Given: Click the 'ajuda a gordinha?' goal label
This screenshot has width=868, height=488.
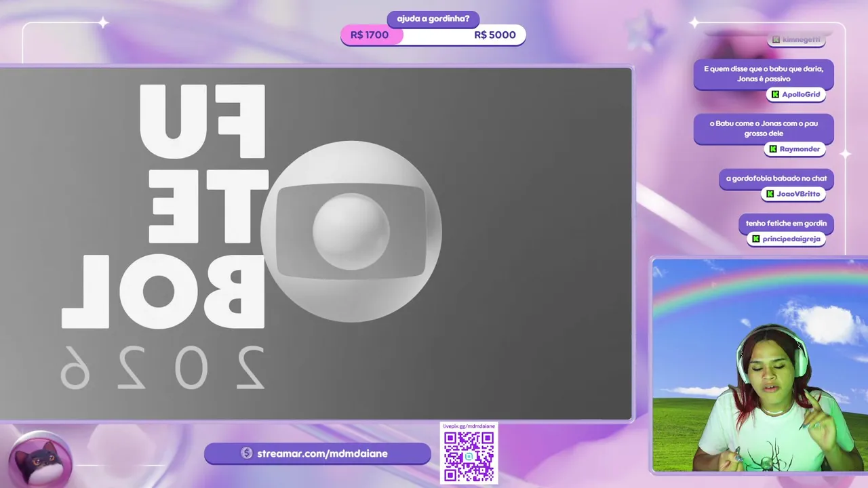Looking at the screenshot, I should (433, 18).
